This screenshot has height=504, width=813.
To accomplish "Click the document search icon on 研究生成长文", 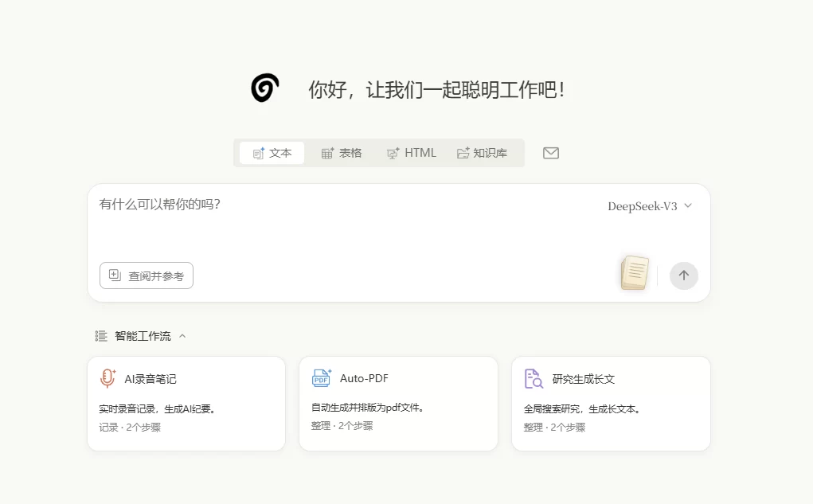I will point(534,379).
